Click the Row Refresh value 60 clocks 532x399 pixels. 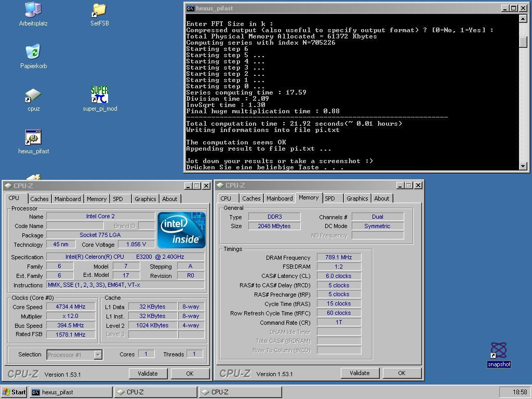point(339,313)
